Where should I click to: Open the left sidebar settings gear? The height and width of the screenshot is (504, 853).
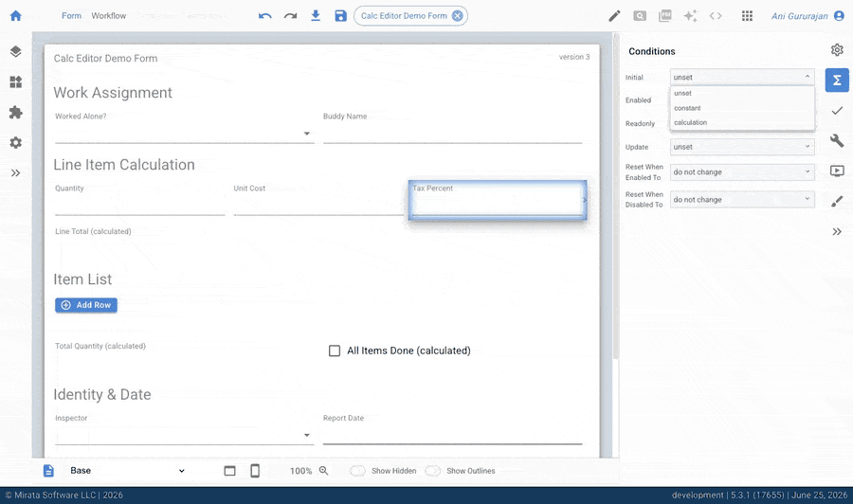(16, 142)
